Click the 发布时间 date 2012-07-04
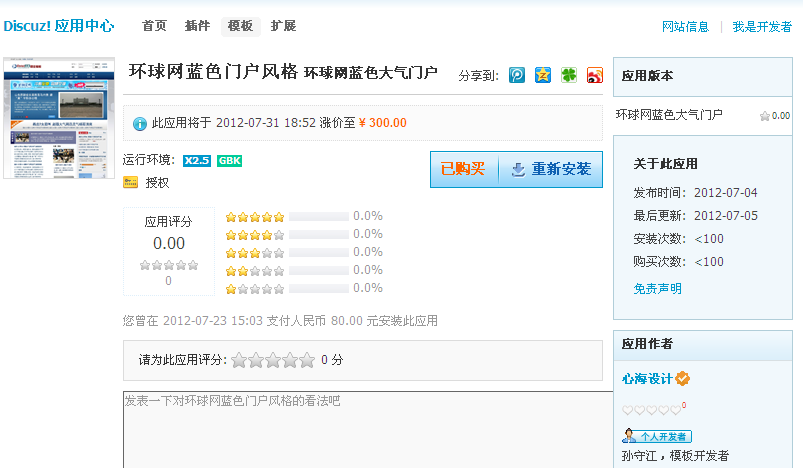The width and height of the screenshot is (803, 468). coord(726,193)
